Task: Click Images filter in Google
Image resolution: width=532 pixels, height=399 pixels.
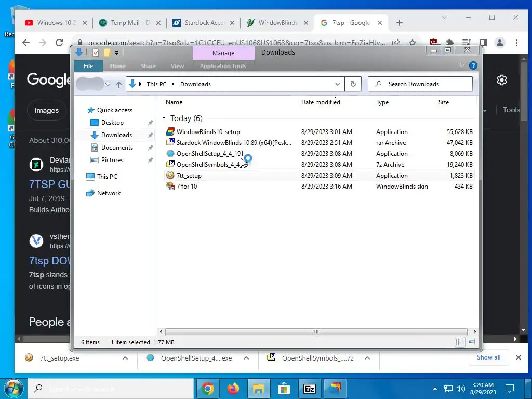Action: click(x=47, y=110)
